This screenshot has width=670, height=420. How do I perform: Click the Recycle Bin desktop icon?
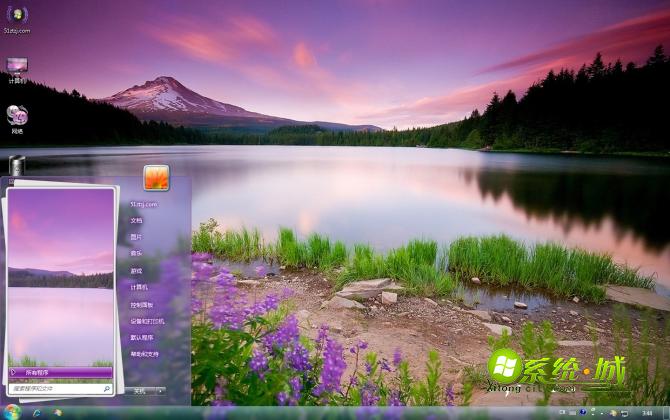[17, 165]
